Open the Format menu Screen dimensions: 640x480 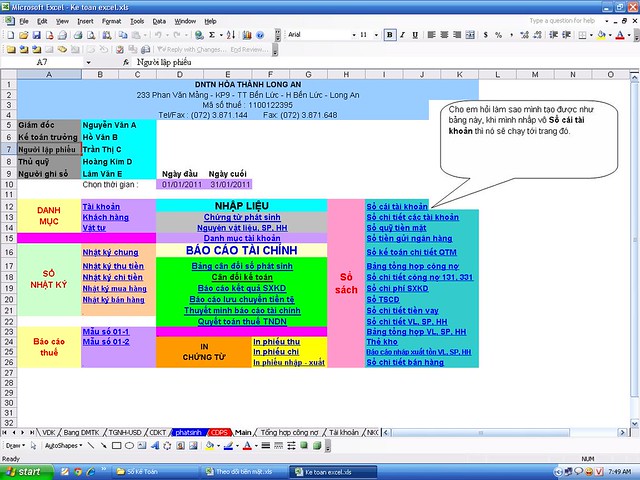(111, 20)
